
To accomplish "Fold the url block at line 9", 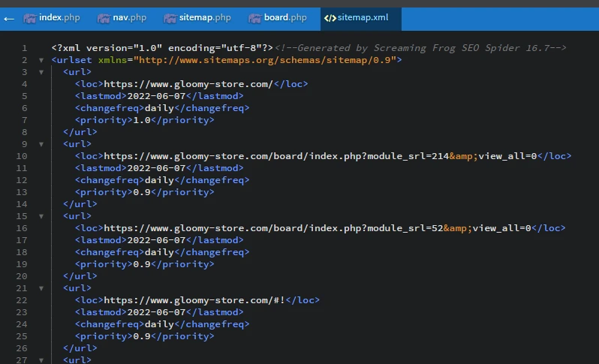I will 41,144.
